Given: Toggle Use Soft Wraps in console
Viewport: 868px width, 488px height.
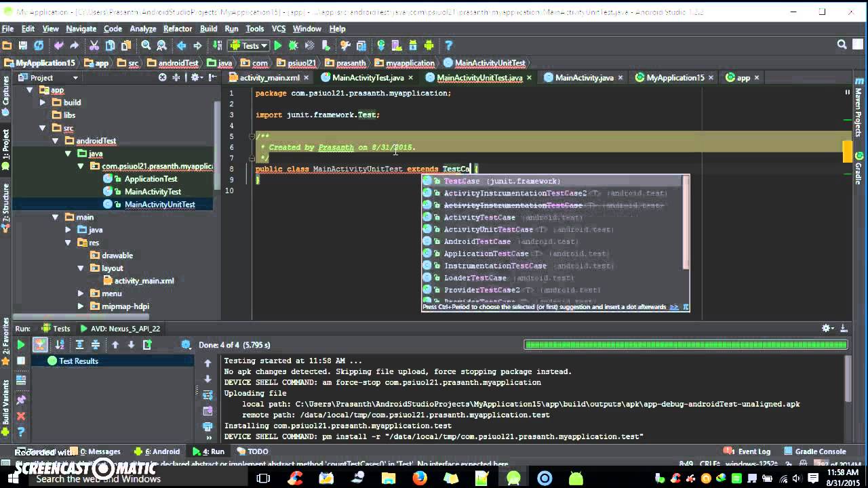Looking at the screenshot, I should tap(208, 395).
